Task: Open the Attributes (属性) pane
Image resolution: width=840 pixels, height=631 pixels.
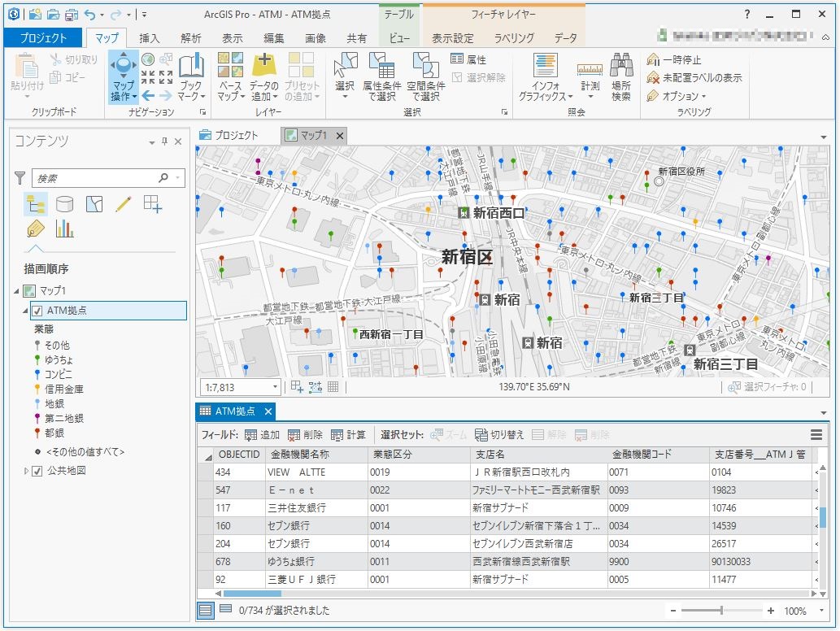Action: pos(468,59)
